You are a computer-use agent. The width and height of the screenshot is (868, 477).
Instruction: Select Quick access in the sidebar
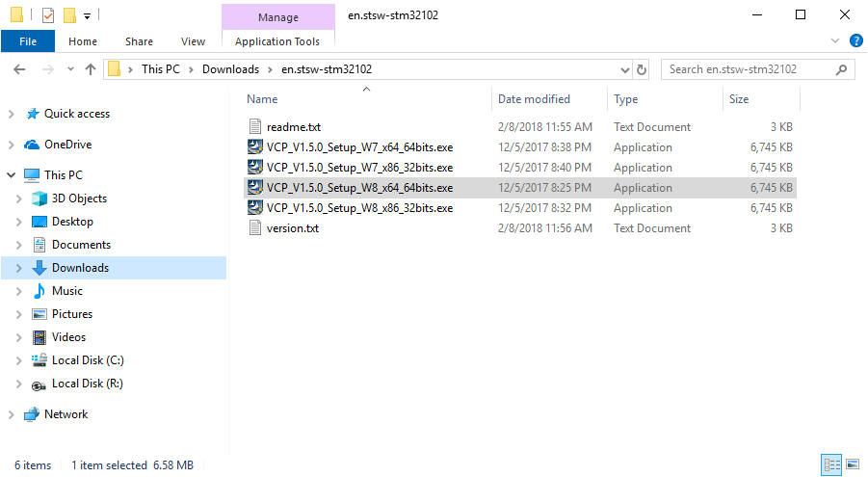click(77, 114)
